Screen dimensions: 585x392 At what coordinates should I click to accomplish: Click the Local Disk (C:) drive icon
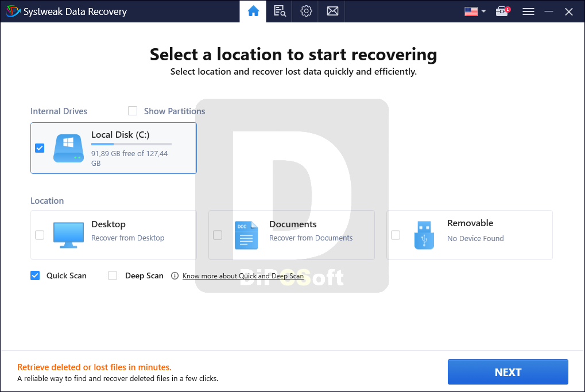click(68, 148)
